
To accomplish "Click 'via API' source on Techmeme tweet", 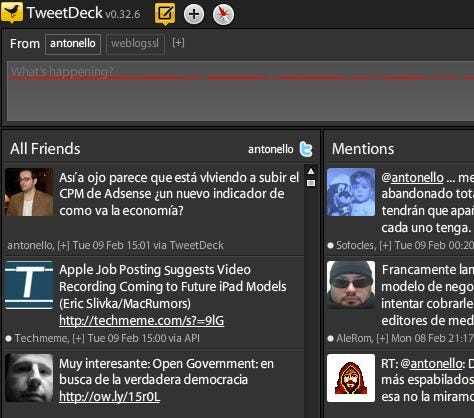I will pyautogui.click(x=184, y=338).
